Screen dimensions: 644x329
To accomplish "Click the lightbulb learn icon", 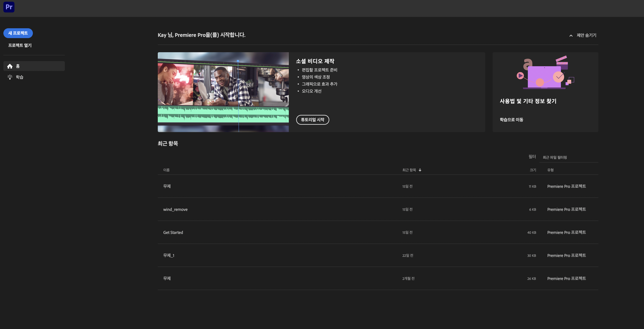I will (10, 77).
